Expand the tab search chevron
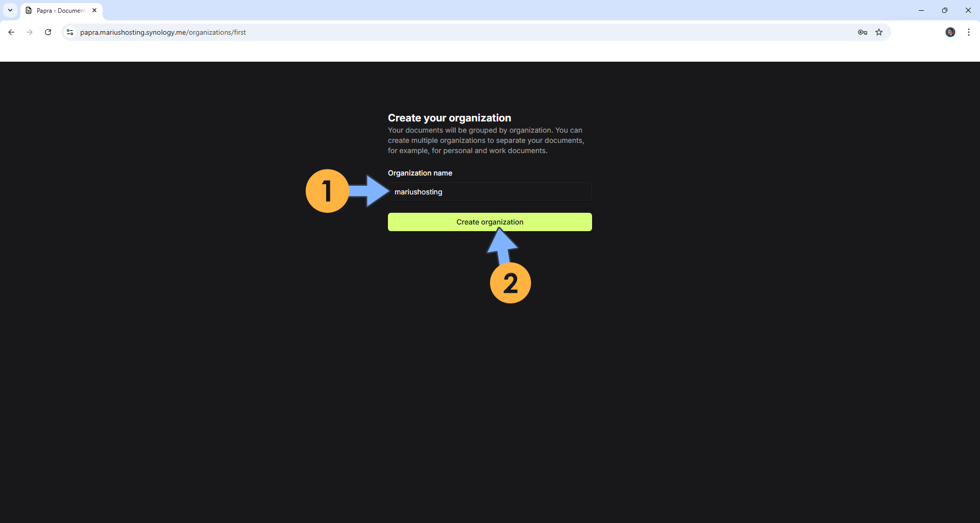Screen dimensions: 980x523 coord(10,10)
